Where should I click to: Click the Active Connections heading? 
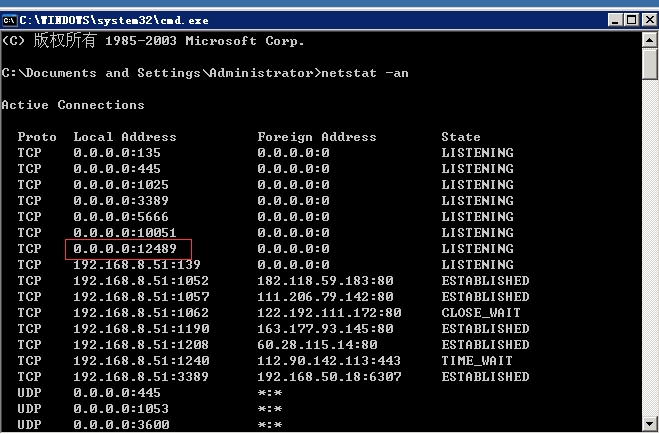pyautogui.click(x=73, y=105)
